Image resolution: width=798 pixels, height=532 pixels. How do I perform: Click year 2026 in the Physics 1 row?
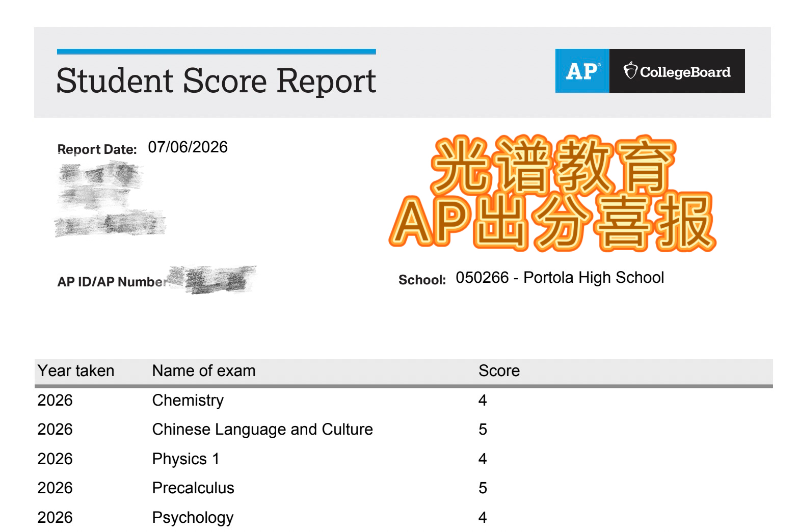click(x=55, y=459)
